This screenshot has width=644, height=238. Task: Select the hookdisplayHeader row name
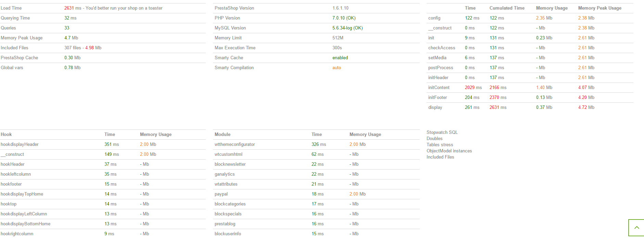[20, 145]
